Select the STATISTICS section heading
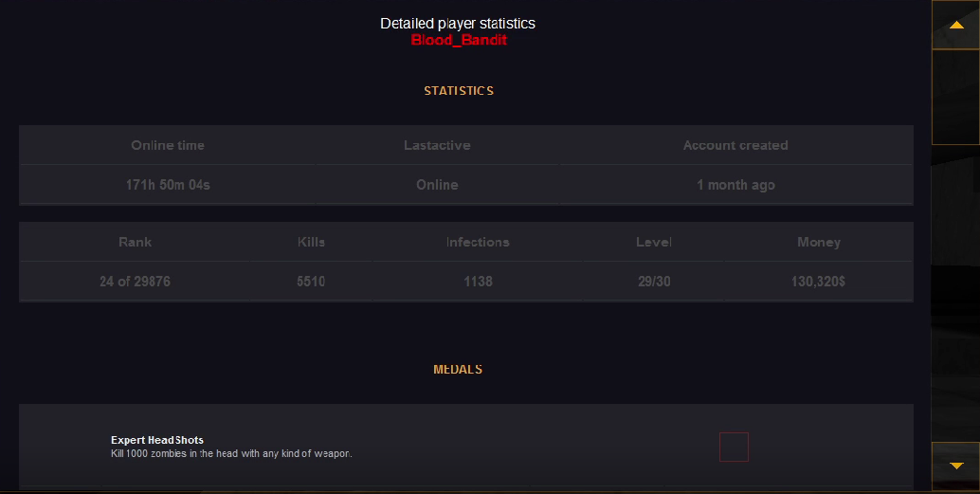Image resolution: width=980 pixels, height=494 pixels. pyautogui.click(x=459, y=91)
